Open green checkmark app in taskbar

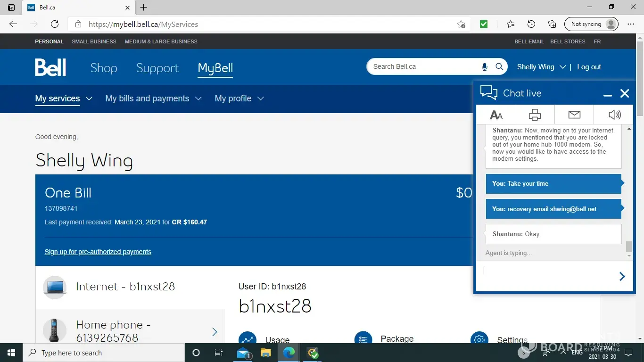coord(313,353)
